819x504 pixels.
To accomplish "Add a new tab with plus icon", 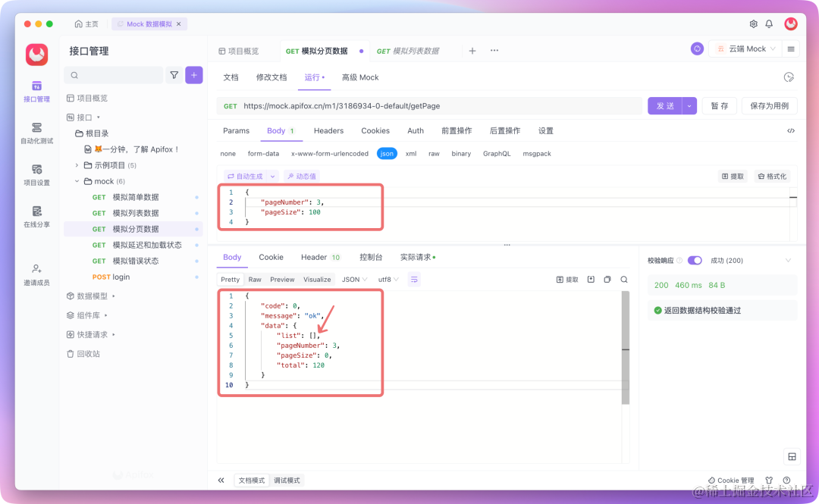I will pyautogui.click(x=472, y=51).
